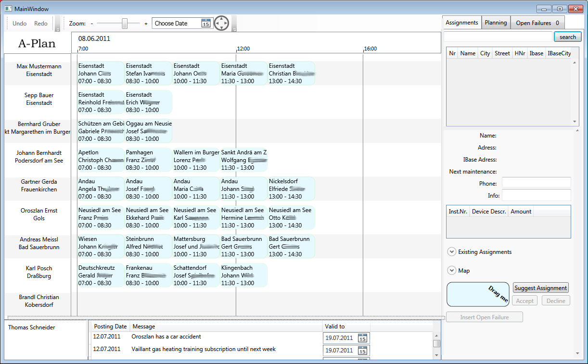Select Max Mustermann's 07:00 - 08:30 appointment

100,74
